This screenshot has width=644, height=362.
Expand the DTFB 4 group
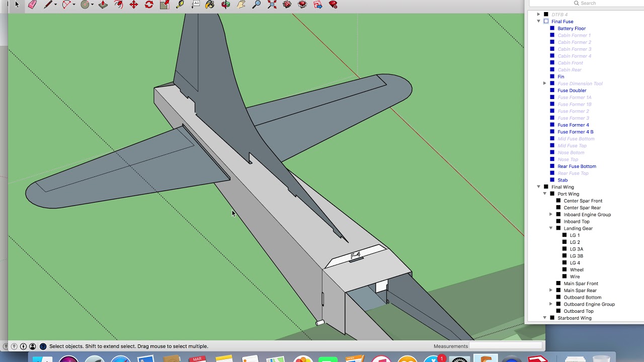[x=539, y=15]
